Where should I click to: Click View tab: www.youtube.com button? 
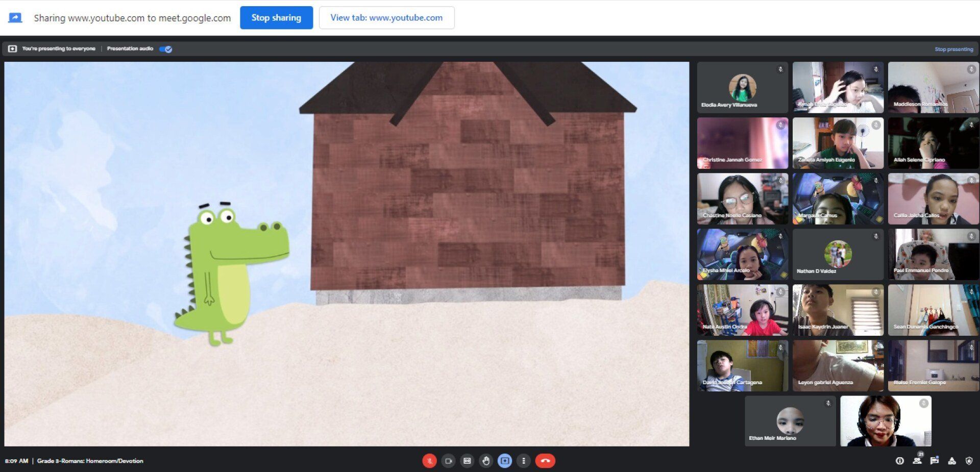coord(386,18)
